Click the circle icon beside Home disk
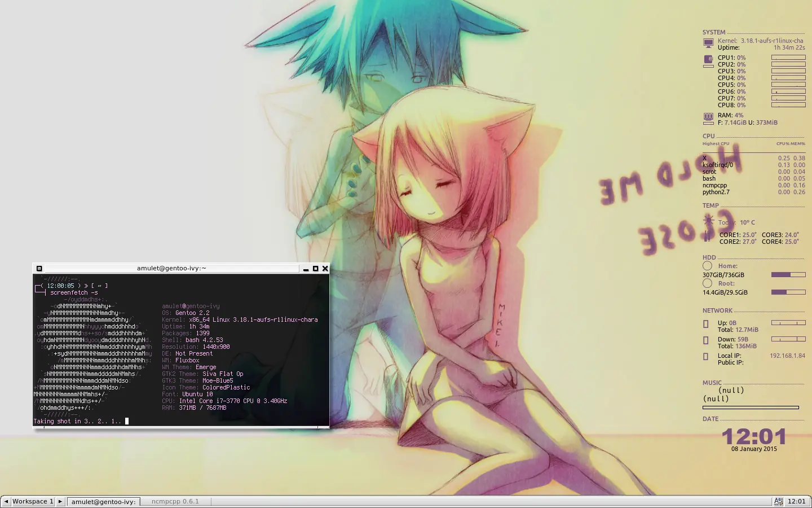 click(x=707, y=266)
